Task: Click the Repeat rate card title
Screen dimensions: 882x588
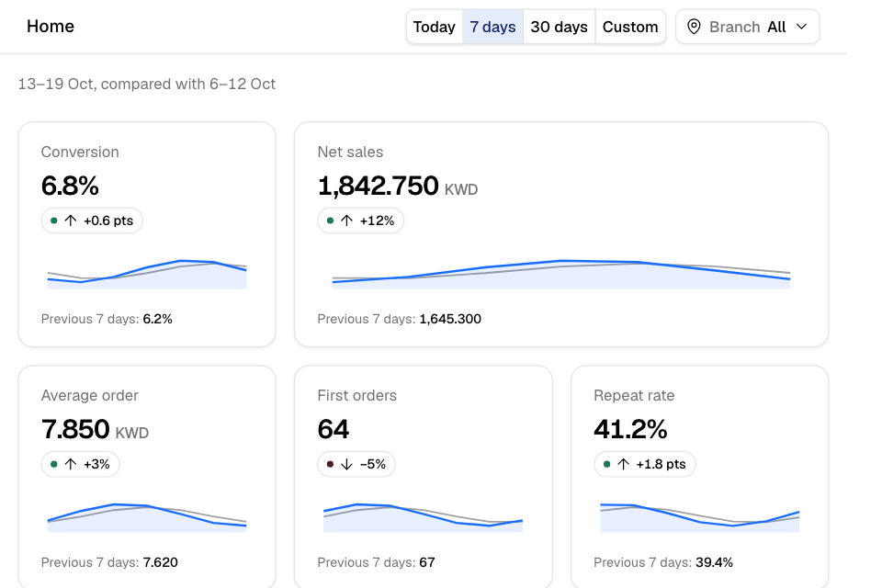Action: pyautogui.click(x=634, y=396)
